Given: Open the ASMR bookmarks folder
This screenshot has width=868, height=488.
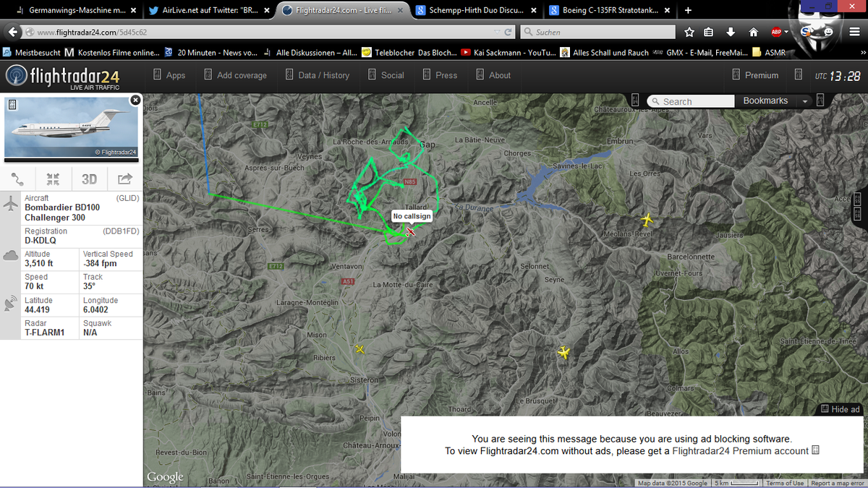Looking at the screenshot, I should [x=769, y=53].
